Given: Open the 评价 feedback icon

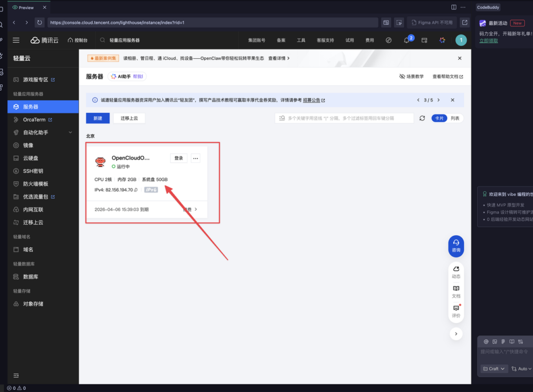Looking at the screenshot, I should pyautogui.click(x=456, y=311).
